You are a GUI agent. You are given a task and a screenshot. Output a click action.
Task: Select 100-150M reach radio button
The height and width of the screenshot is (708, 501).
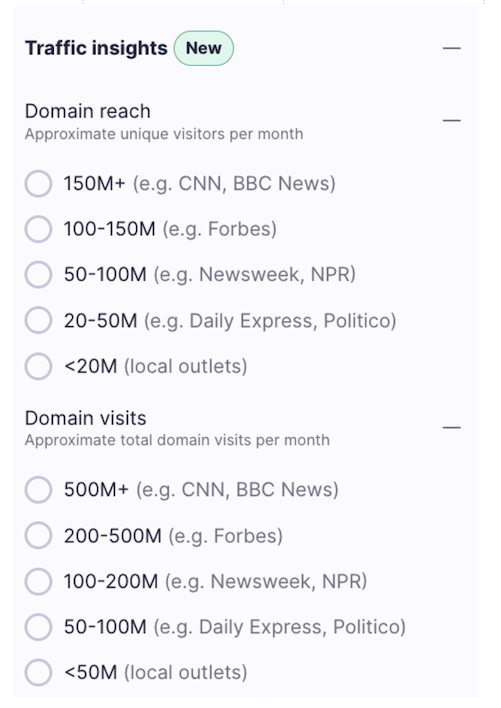click(x=38, y=229)
